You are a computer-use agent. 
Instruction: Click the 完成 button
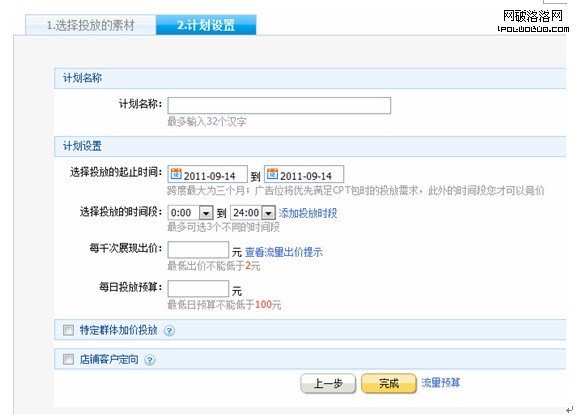pos(389,383)
